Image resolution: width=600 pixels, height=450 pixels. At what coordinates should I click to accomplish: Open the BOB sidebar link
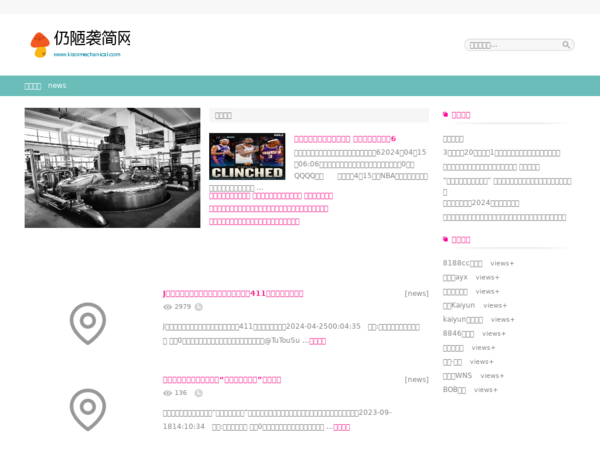(x=454, y=390)
